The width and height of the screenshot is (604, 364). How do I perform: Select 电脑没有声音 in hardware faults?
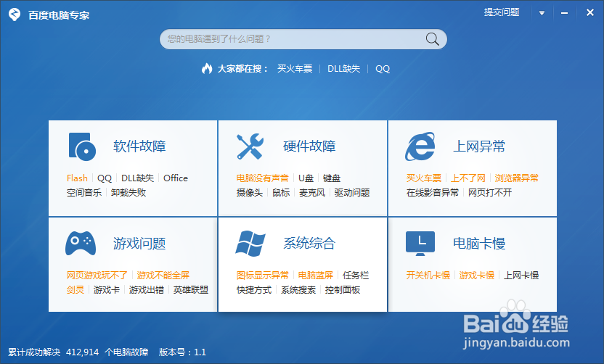pos(262,178)
